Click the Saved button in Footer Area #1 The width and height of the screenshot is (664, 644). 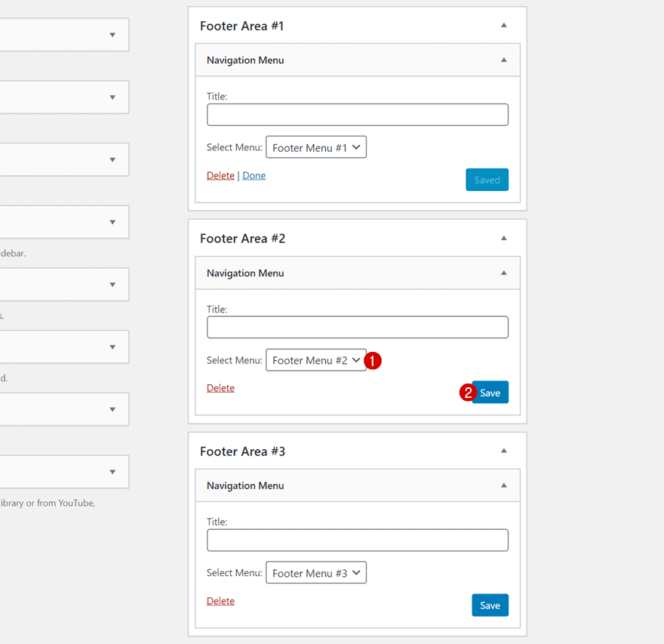coord(487,180)
